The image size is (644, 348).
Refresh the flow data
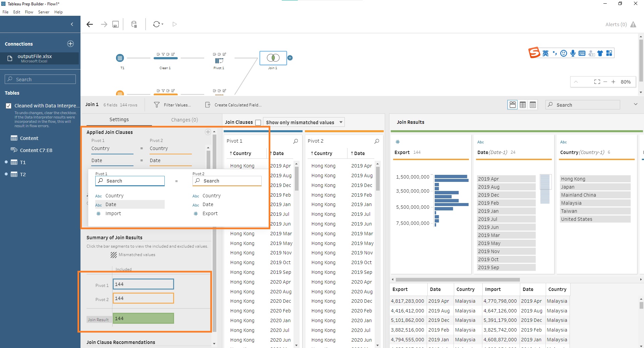coord(156,24)
